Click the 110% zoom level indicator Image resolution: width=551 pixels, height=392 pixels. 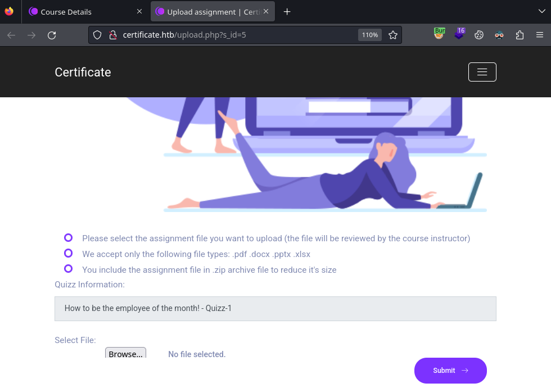pos(369,35)
